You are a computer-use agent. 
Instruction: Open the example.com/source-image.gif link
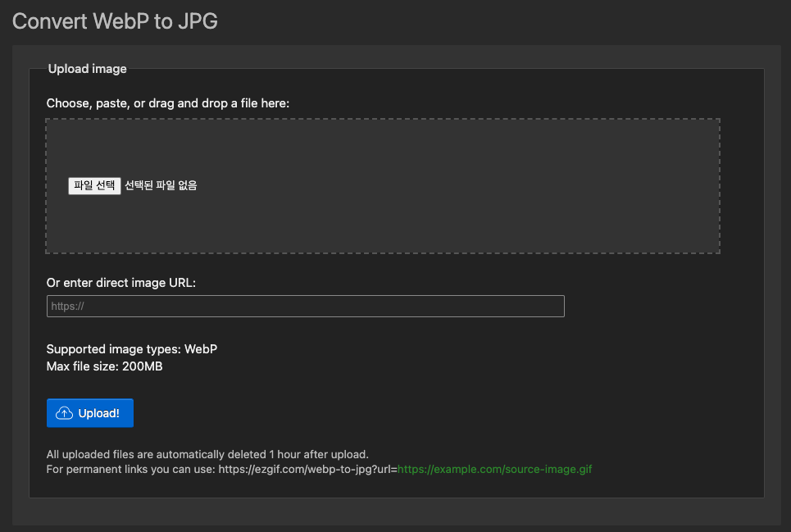tap(494, 469)
